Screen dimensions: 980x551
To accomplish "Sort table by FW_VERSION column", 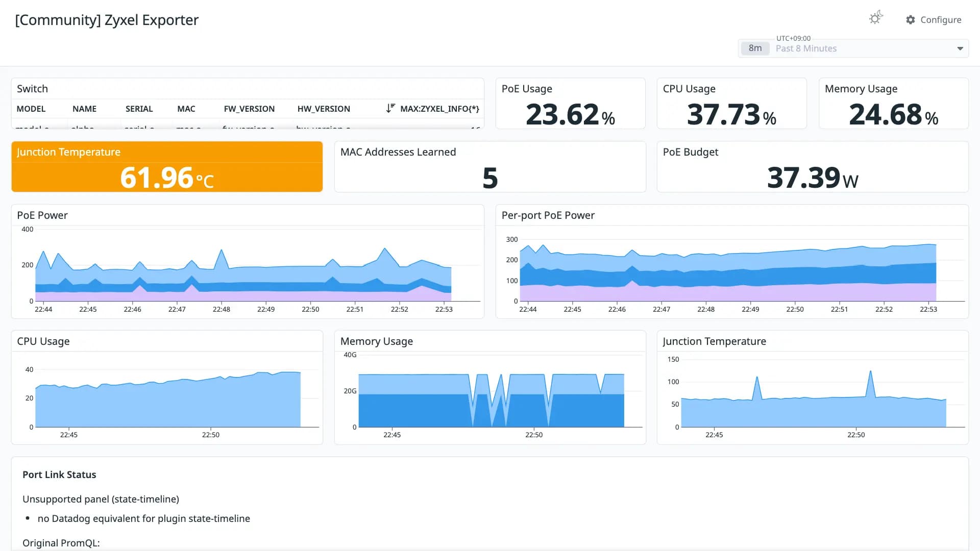I will click(249, 109).
